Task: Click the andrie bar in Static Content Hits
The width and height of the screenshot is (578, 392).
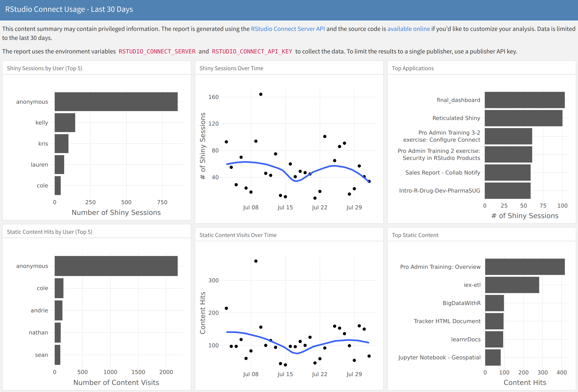Action: (x=58, y=310)
